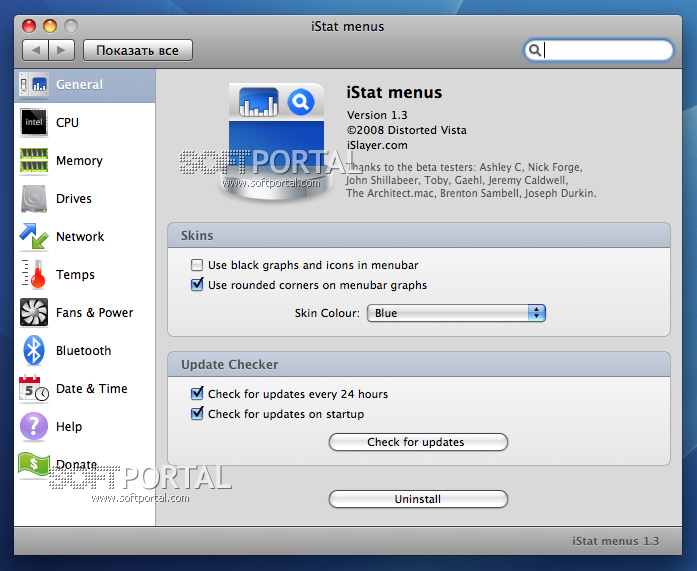Select the Help section label
The width and height of the screenshot is (697, 571).
(69, 427)
